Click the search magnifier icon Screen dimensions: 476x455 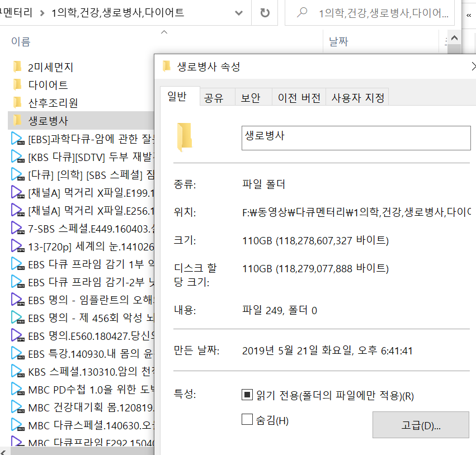(x=302, y=12)
